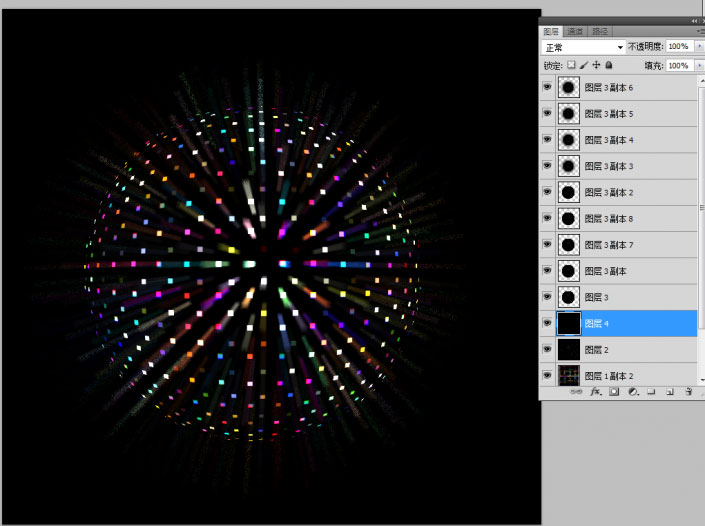
Task: Click the link layers icon
Action: coord(576,393)
